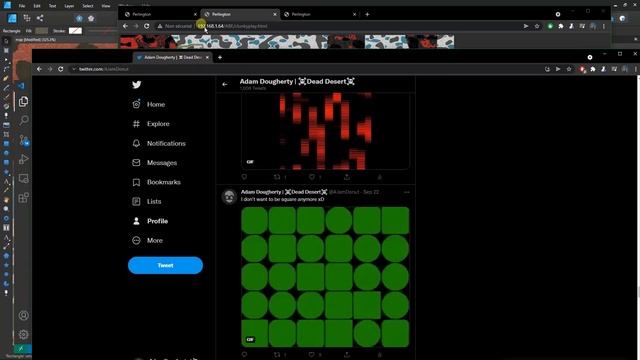Reload the Twitter page
The width and height of the screenshot is (640, 360).
coord(60,69)
